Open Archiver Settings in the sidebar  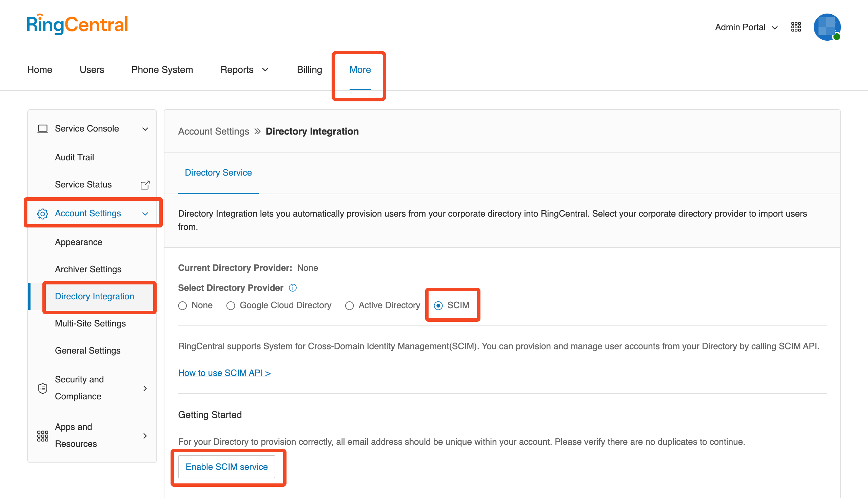pyautogui.click(x=88, y=270)
